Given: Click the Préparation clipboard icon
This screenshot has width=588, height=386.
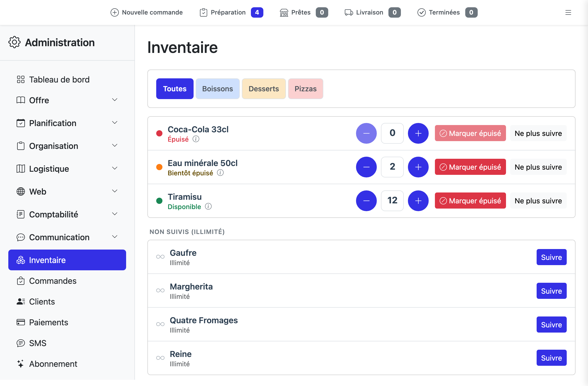Looking at the screenshot, I should coord(203,12).
